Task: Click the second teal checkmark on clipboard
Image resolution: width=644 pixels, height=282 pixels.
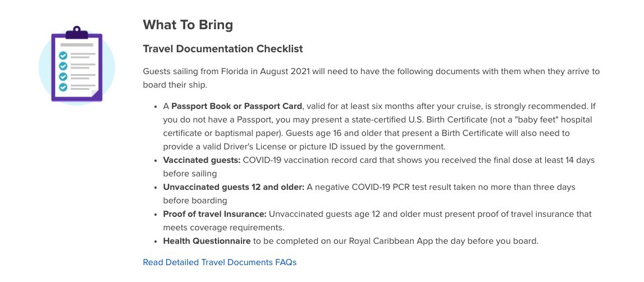Action: coord(63,66)
